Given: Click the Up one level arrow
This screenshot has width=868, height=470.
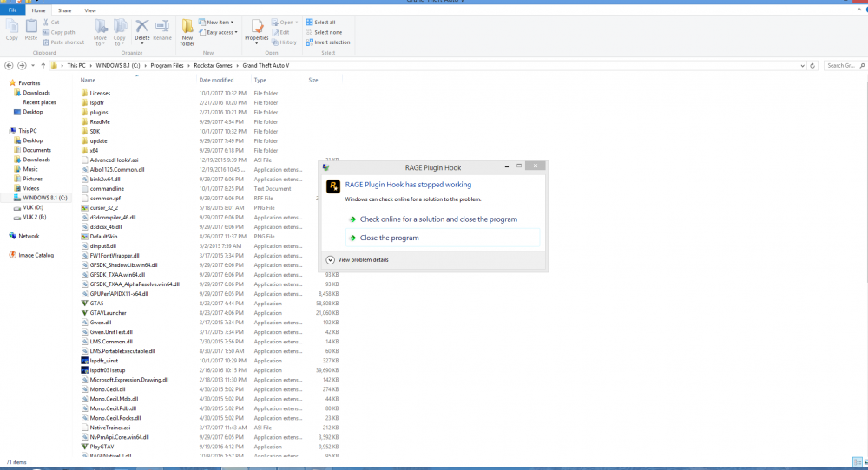Looking at the screenshot, I should (43, 65).
